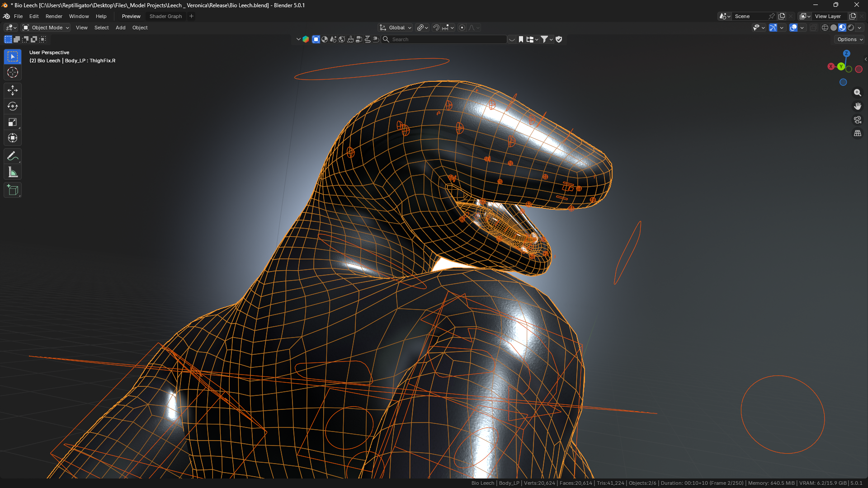
Task: Open Global transform orientation dropdown
Action: pyautogui.click(x=396, y=28)
